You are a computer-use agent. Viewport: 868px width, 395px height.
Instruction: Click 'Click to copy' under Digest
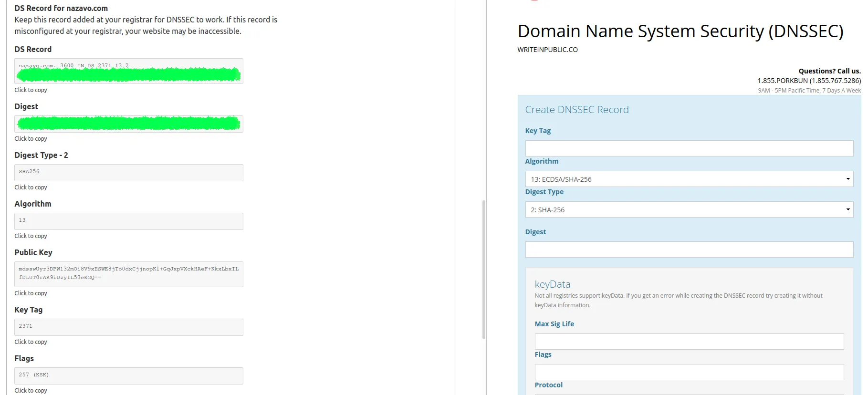point(31,139)
